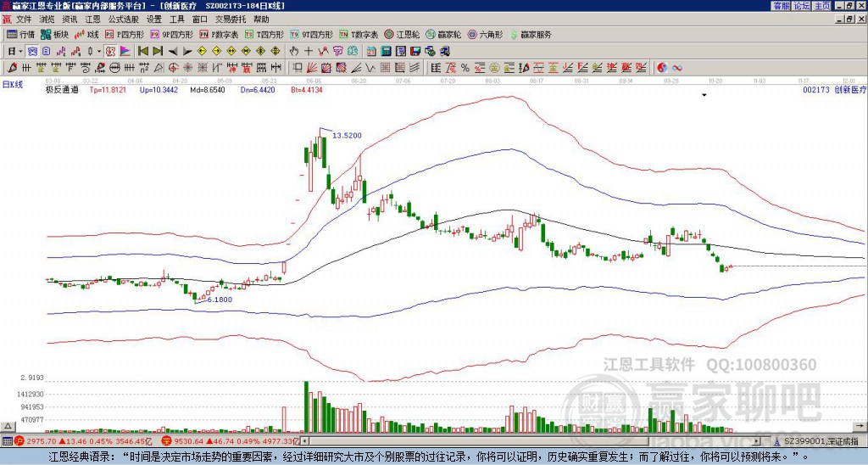This screenshot has width=868, height=465.
Task: Toggle the 权 price adjustment button
Action: tap(110, 52)
